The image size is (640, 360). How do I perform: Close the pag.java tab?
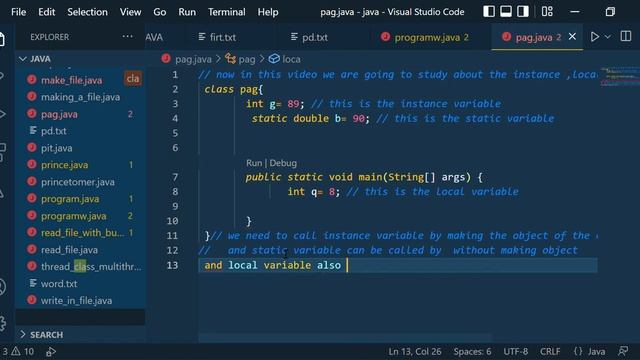[x=572, y=37]
